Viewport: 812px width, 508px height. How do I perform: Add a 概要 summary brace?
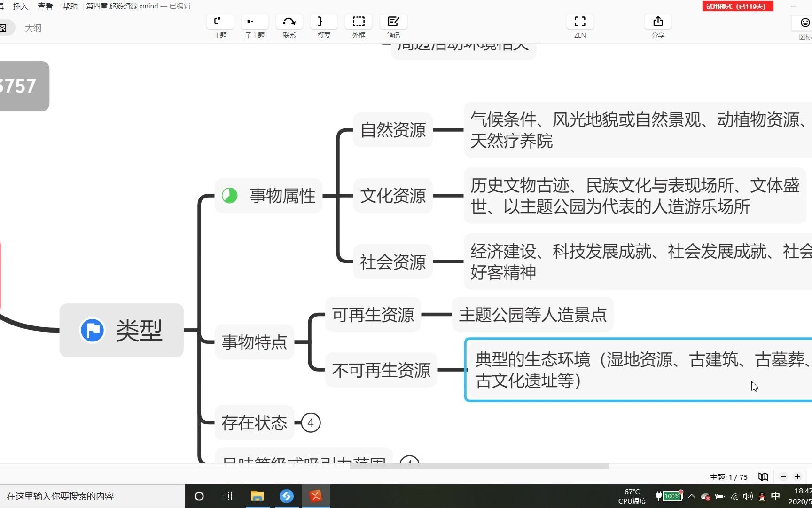tap(324, 26)
